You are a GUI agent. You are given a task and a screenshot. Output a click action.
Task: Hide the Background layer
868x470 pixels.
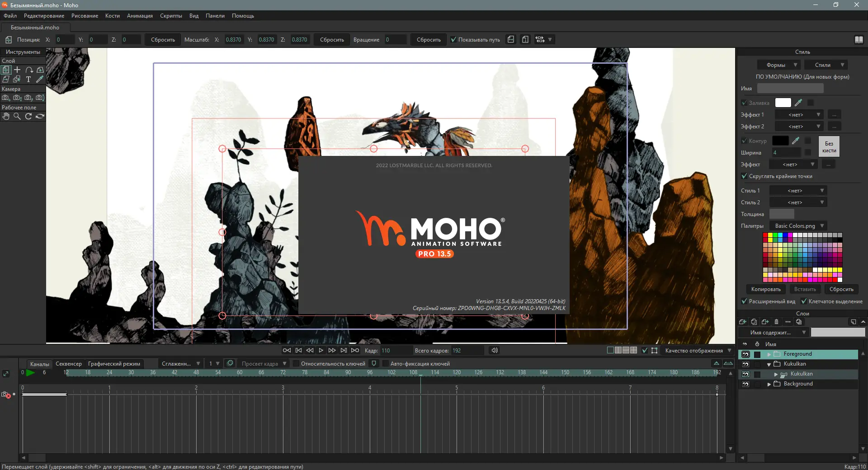coord(745,384)
